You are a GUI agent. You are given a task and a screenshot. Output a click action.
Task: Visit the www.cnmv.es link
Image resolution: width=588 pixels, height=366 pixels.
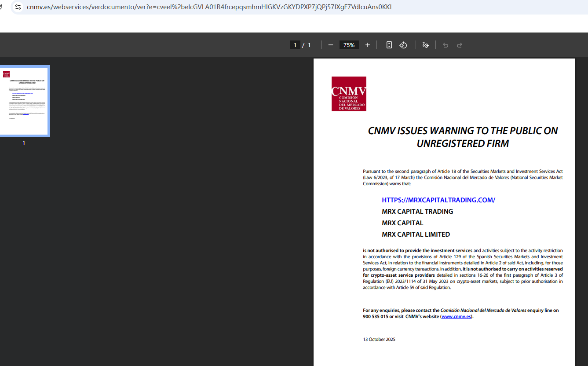(x=457, y=317)
